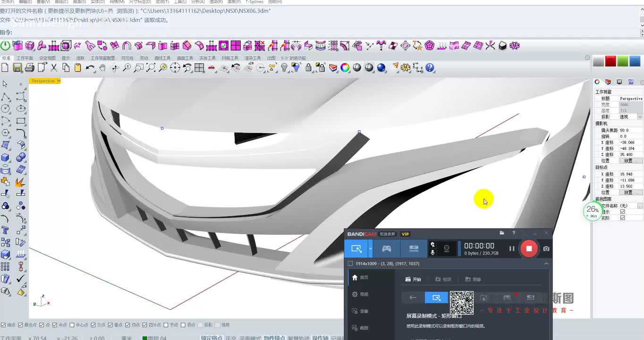Image resolution: width=644 pixels, height=340 pixels.
Task: Click the four-viewport layout icon
Action: pyautogui.click(x=199, y=68)
